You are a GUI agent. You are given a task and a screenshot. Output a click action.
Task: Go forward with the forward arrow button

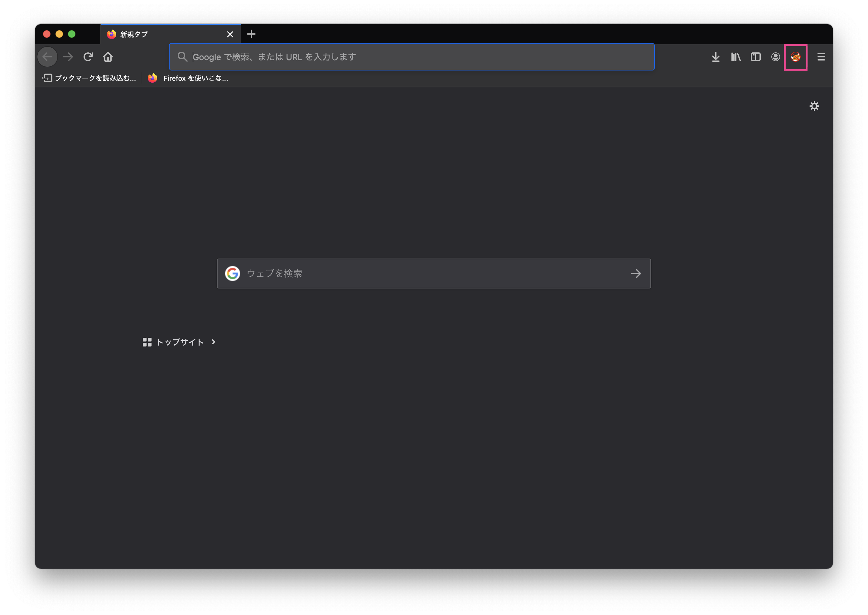[x=68, y=57]
